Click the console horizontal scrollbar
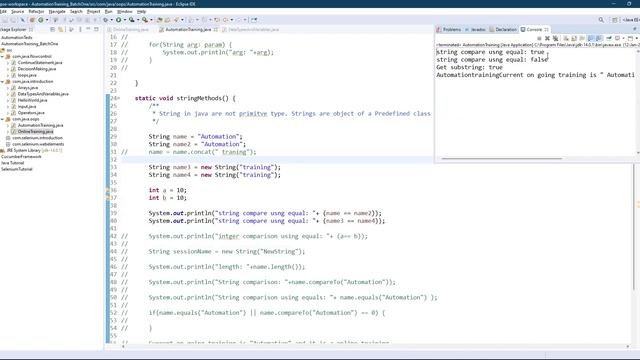This screenshot has height=360, width=640. 502,158
